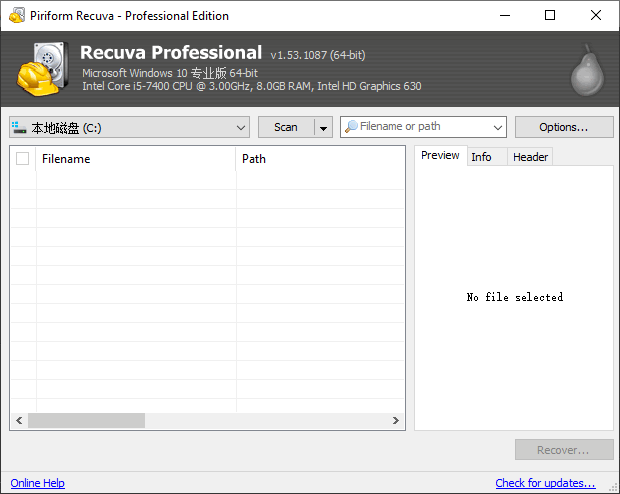Click the Microsoft Windows 10 OS info line

[x=170, y=73]
